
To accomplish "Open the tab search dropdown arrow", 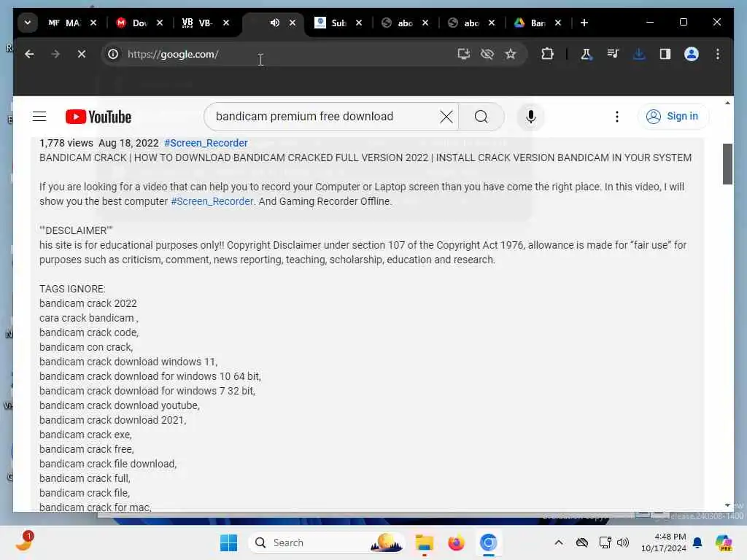I will tap(28, 23).
